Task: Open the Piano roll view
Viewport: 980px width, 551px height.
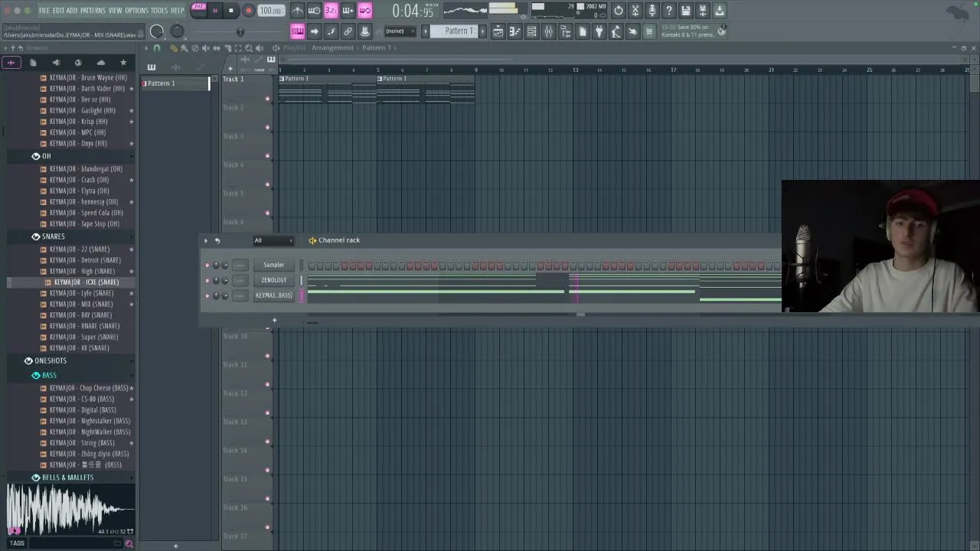Action: click(514, 31)
